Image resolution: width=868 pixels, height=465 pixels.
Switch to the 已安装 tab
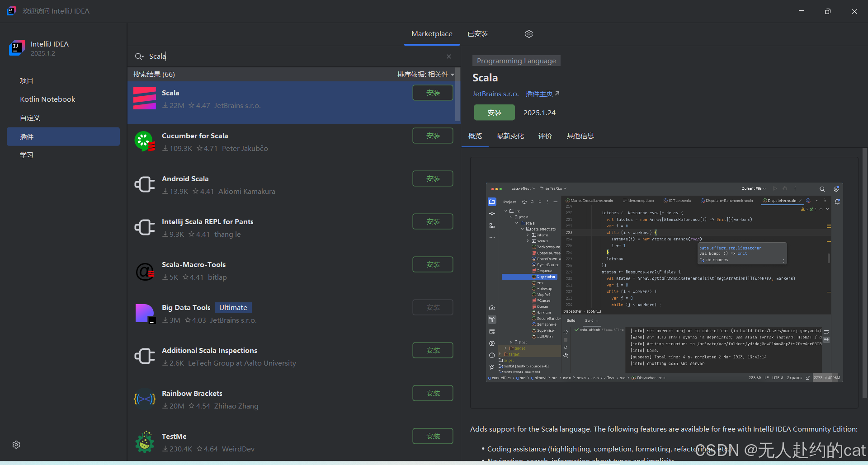click(477, 34)
